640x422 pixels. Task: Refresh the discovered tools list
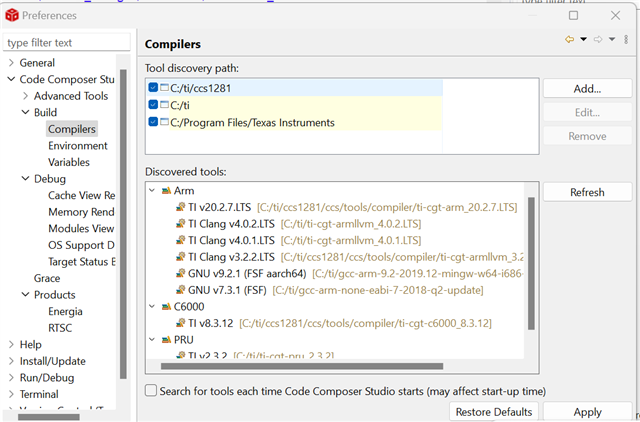(x=587, y=192)
